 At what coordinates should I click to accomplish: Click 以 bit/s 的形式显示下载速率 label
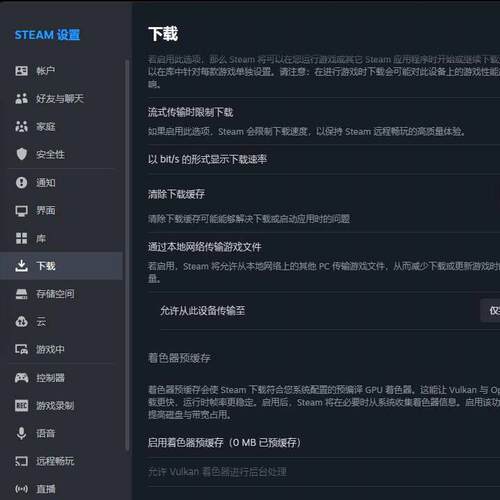207,159
